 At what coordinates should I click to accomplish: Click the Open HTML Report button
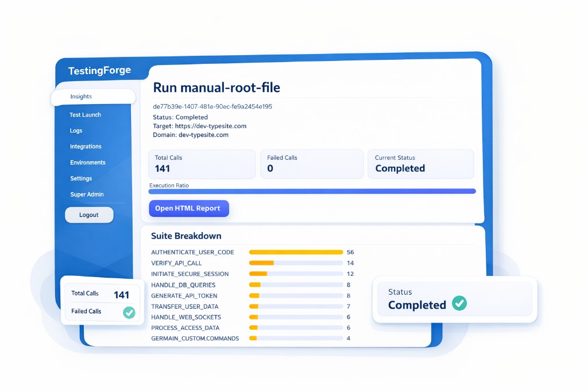(188, 209)
